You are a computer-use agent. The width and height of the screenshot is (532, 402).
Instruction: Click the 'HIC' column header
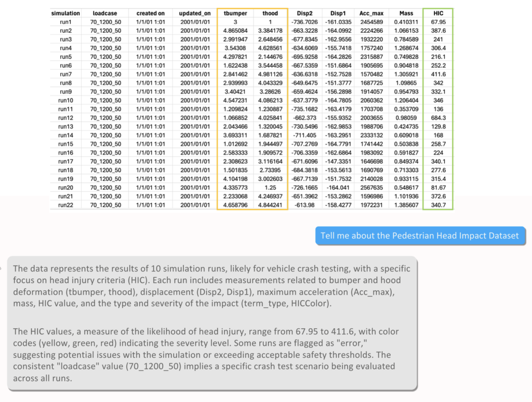tap(438, 13)
